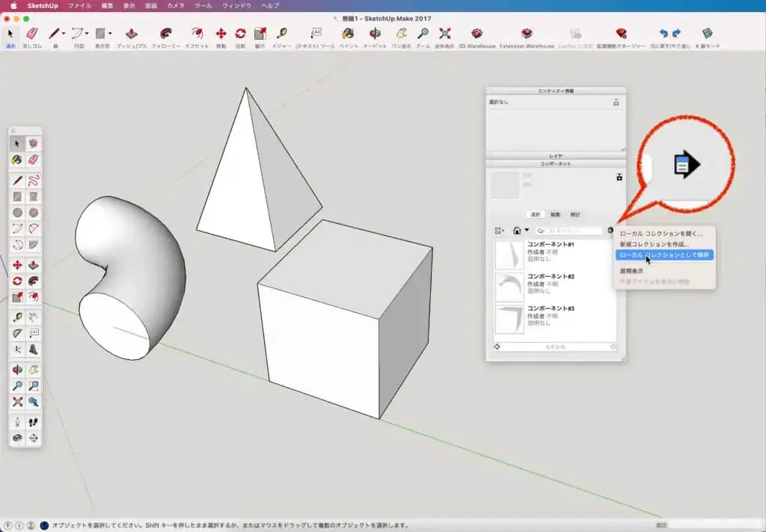The height and width of the screenshot is (532, 766).
Task: Select the Axes tool in the floating palette
Action: 18,349
